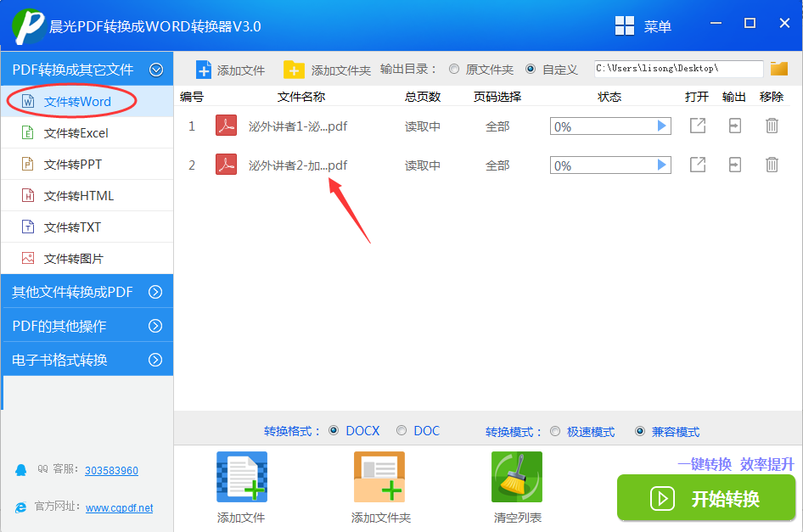Select DOC conversion format
This screenshot has width=803, height=532.
pyautogui.click(x=401, y=431)
